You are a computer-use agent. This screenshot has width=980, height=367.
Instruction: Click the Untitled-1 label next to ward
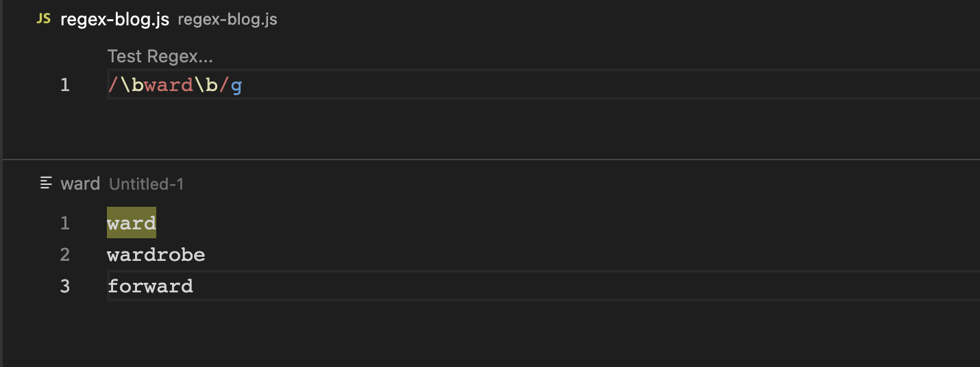point(146,183)
